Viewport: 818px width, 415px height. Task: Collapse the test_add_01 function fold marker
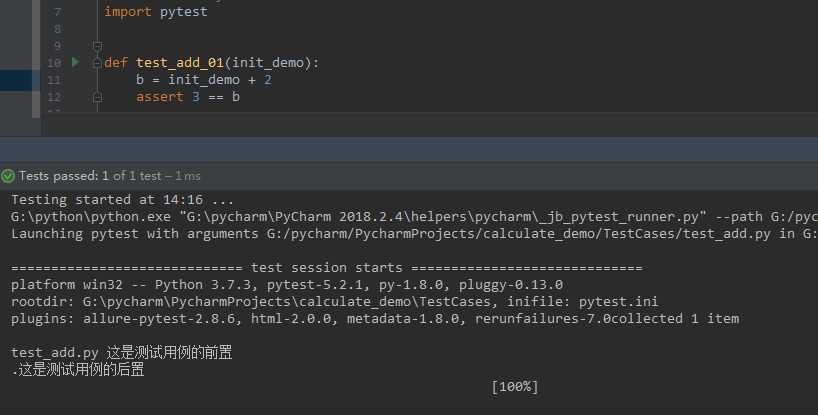pos(97,63)
